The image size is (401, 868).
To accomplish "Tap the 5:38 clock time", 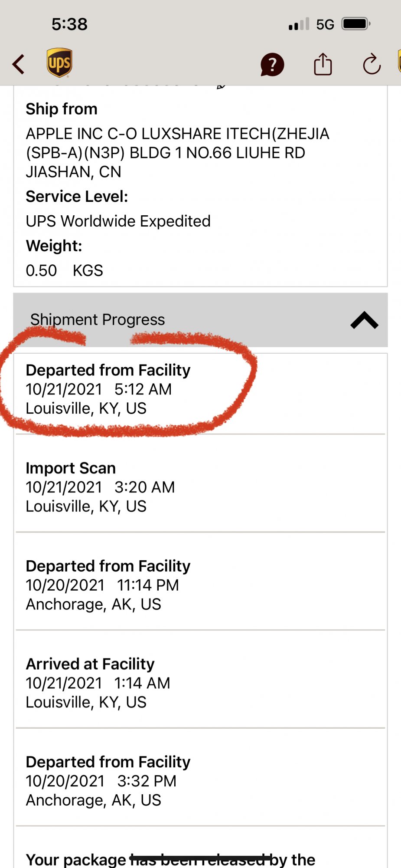I will tap(69, 24).
